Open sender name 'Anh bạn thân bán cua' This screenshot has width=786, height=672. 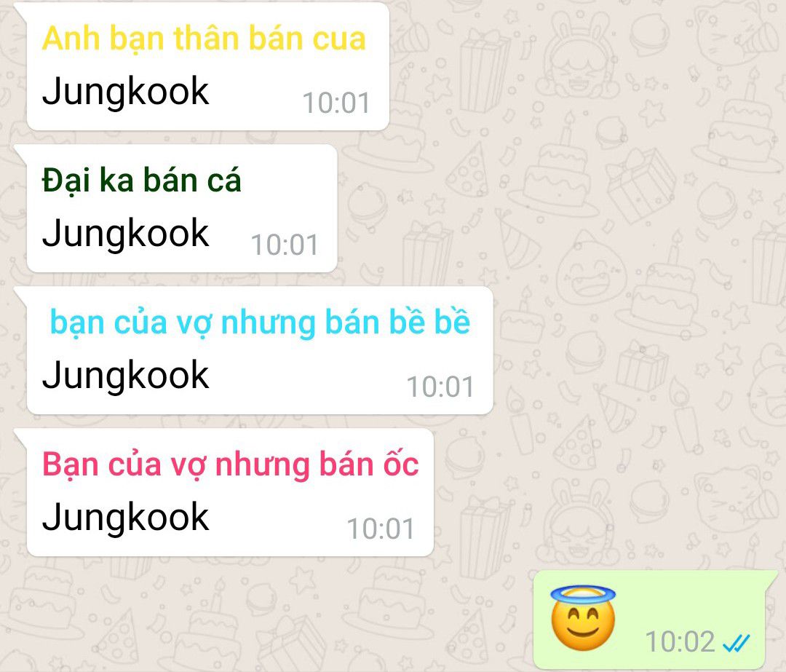click(204, 39)
